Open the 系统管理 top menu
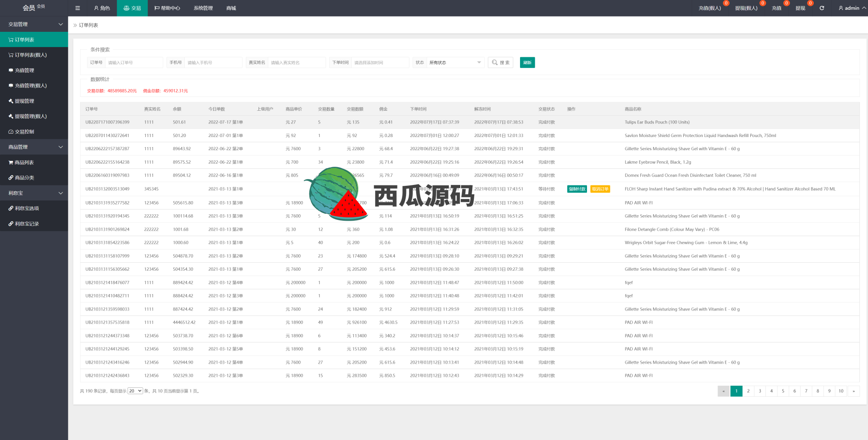 click(203, 8)
